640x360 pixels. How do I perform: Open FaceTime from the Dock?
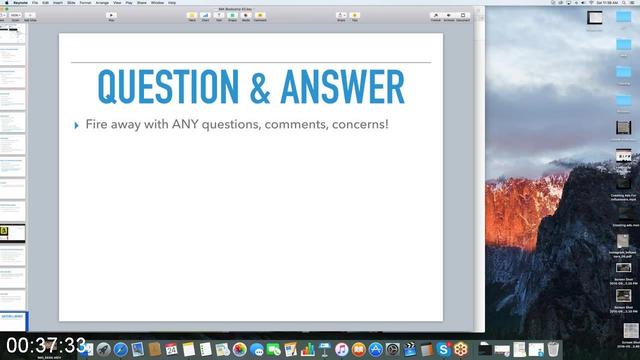pyautogui.click(x=273, y=349)
